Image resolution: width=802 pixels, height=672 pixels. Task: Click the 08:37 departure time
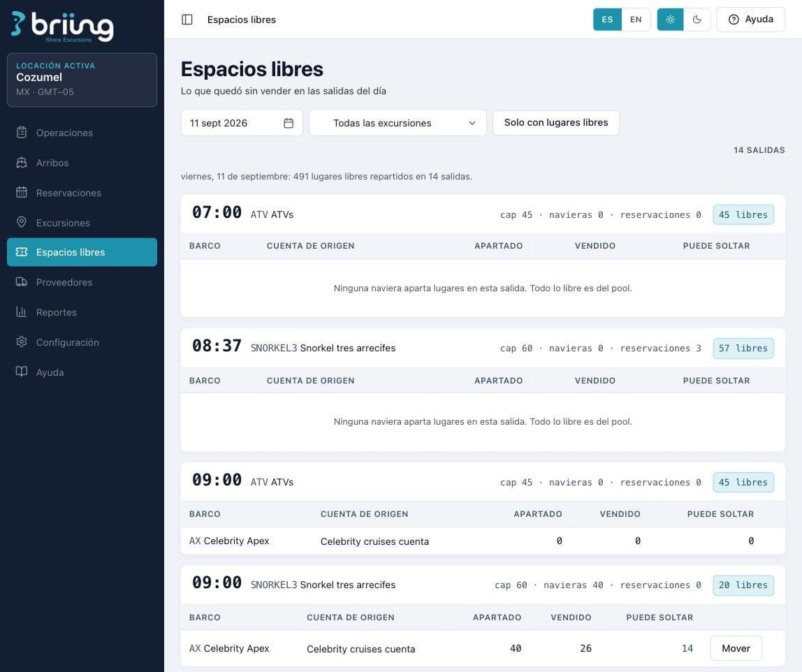[217, 346]
